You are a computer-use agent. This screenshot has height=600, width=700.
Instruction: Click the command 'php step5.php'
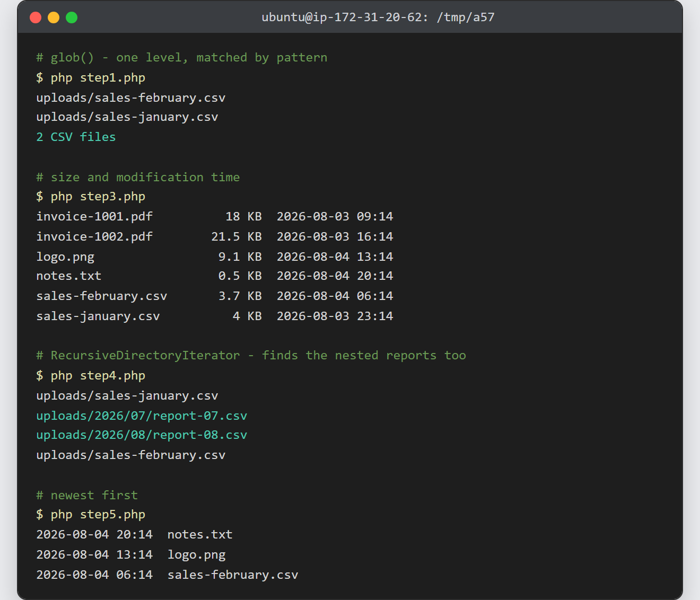pos(98,515)
